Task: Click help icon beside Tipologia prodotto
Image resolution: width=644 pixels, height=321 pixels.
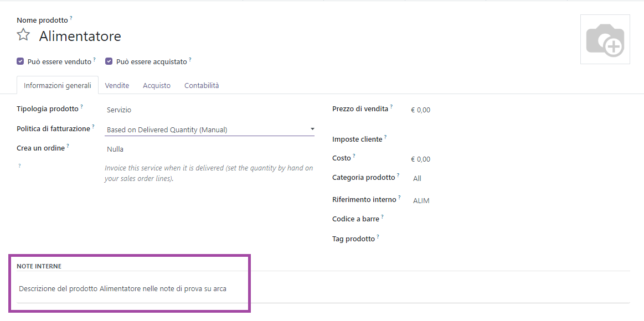Action: pos(82,107)
